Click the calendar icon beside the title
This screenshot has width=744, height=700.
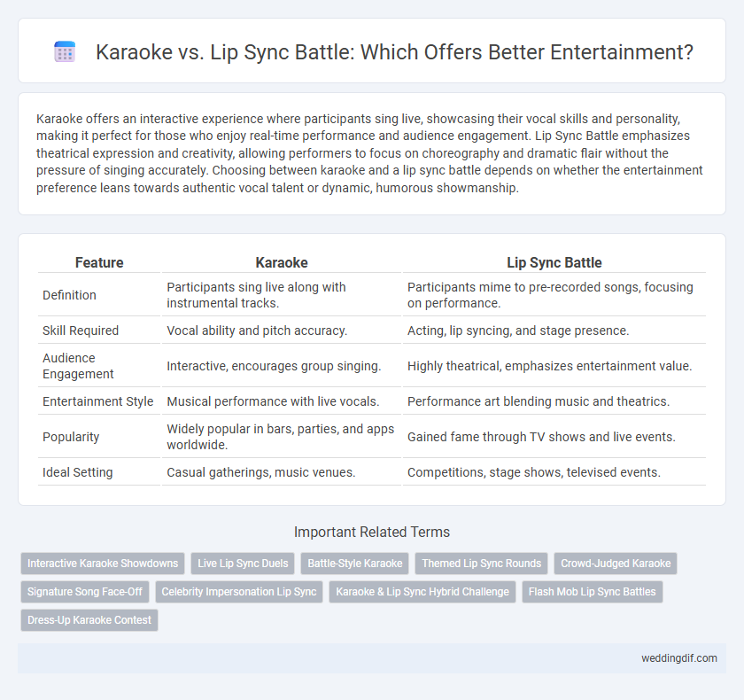pyautogui.click(x=65, y=51)
